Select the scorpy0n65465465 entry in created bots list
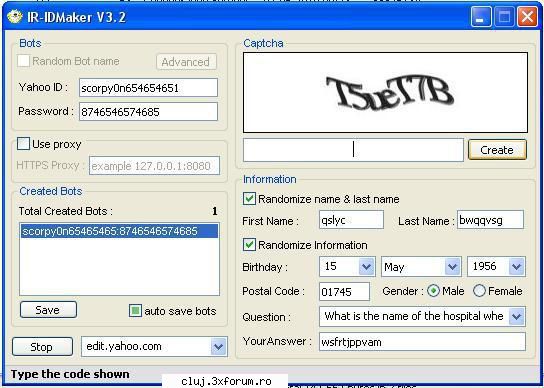 pyautogui.click(x=119, y=231)
